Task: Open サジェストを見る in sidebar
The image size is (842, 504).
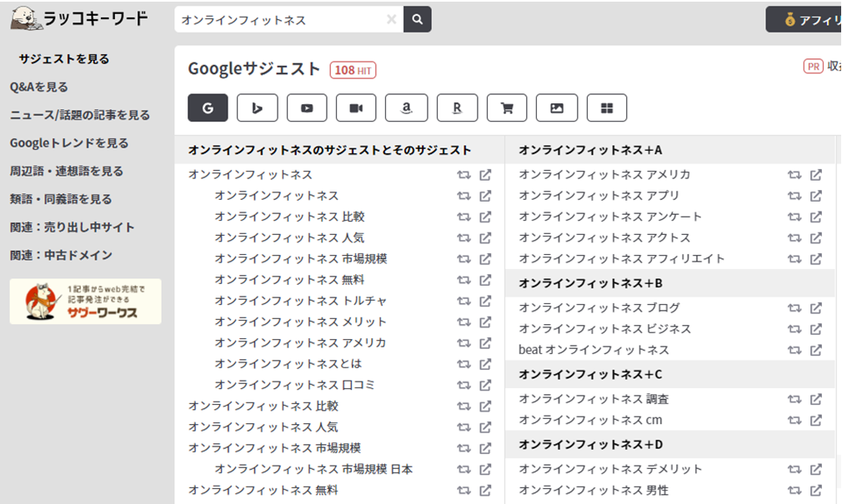Action: (64, 58)
